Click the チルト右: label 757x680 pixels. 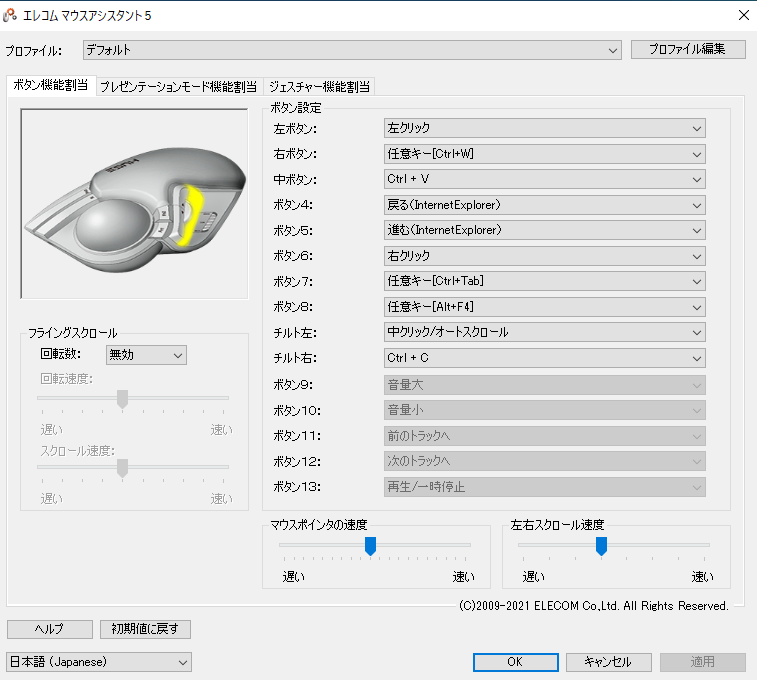tap(295, 358)
